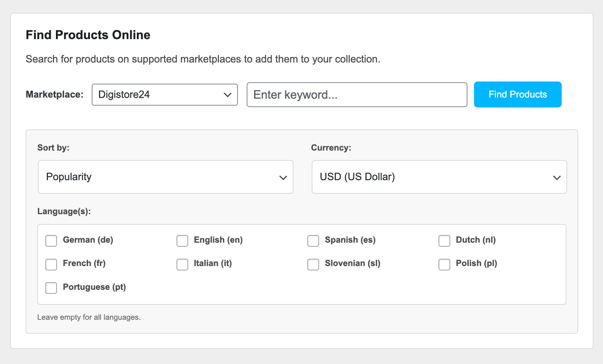Select the Spanish (es) checkbox

pos(313,241)
